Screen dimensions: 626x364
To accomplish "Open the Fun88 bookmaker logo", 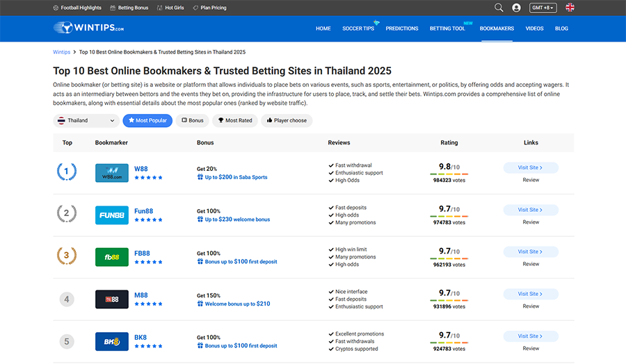I will click(112, 215).
